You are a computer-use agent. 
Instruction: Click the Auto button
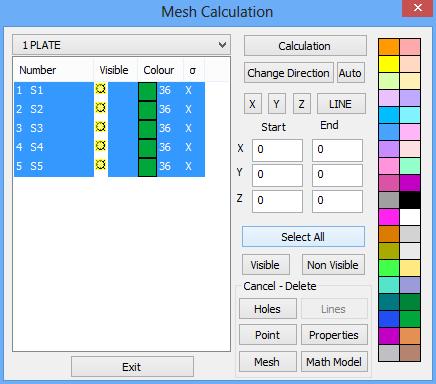point(351,73)
